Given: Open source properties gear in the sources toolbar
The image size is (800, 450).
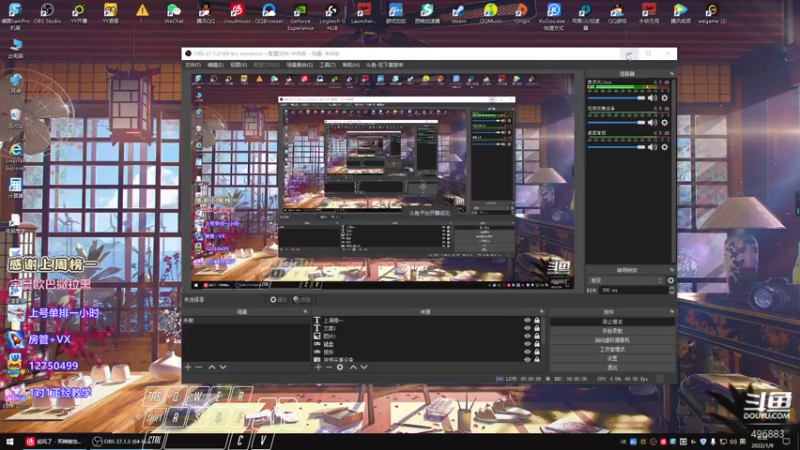Looking at the screenshot, I should pos(340,367).
